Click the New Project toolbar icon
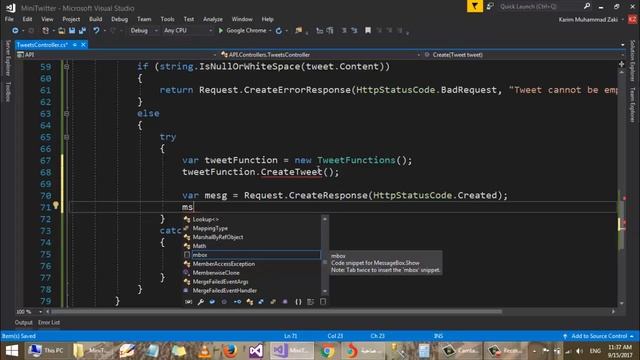Screen dimensions: 640x360 pyautogui.click(x=45, y=31)
